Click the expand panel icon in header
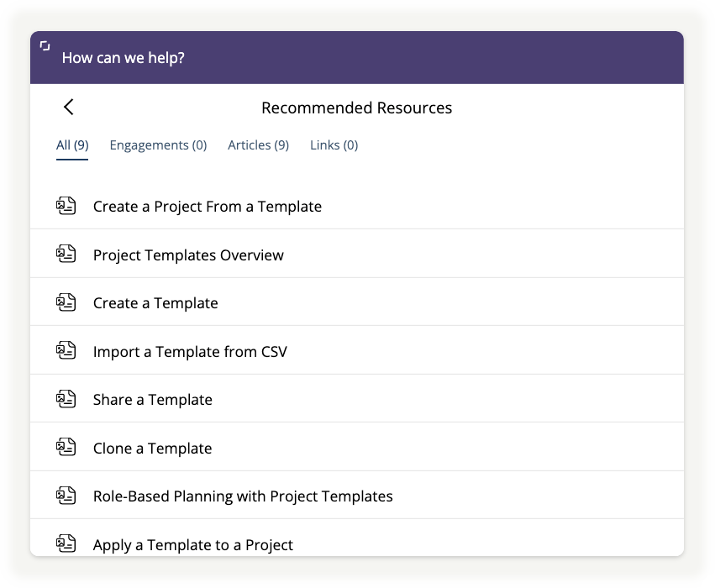Screen dimensions: 715x588 point(45,45)
